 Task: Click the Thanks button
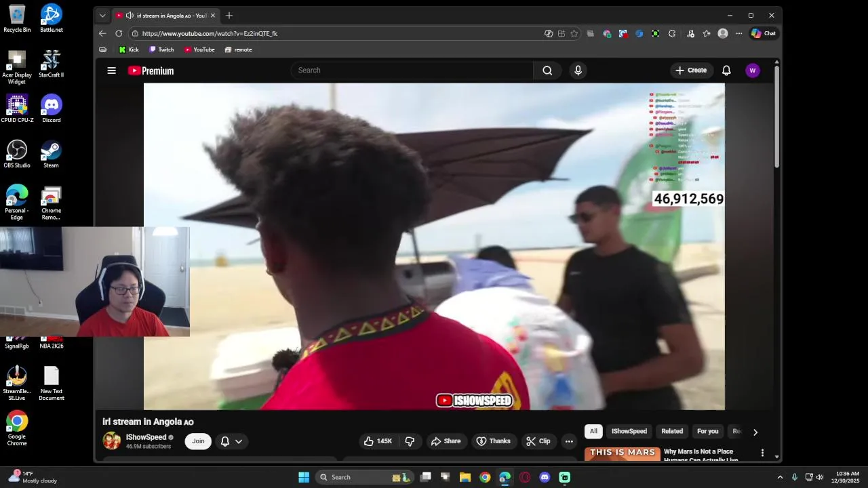(494, 441)
